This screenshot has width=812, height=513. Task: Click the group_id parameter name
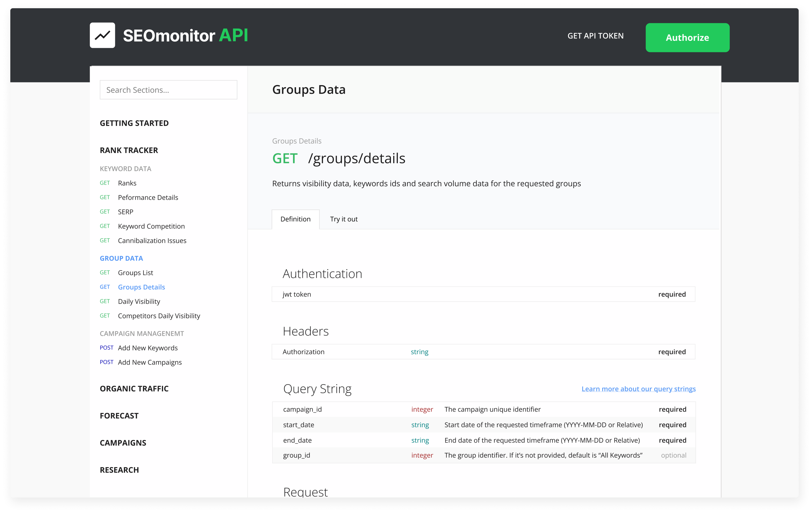tap(296, 455)
